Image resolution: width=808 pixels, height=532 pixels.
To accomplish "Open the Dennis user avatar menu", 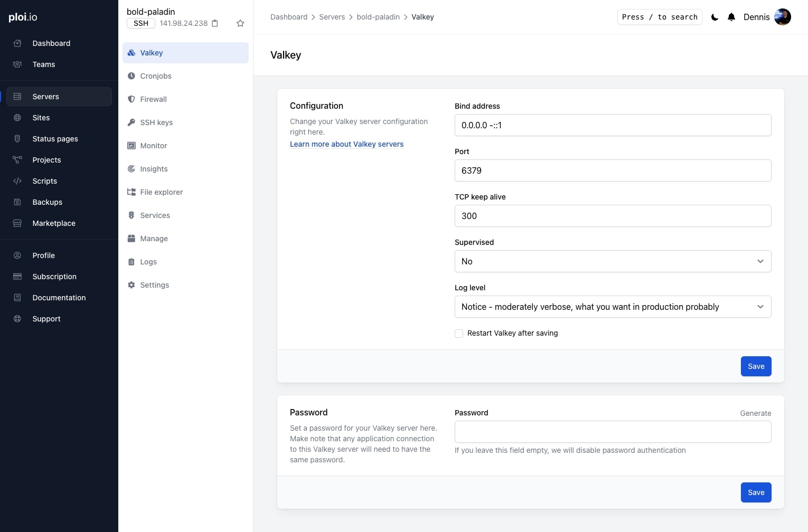I will [783, 17].
